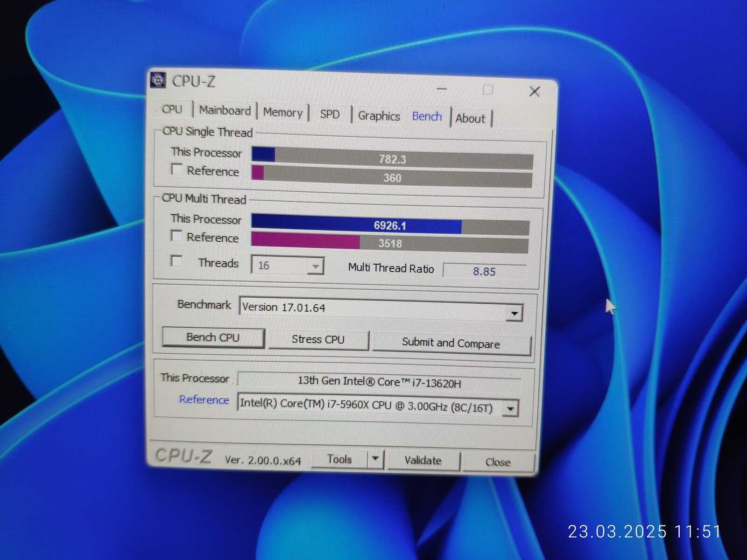
Task: Open the About tab
Action: [470, 119]
